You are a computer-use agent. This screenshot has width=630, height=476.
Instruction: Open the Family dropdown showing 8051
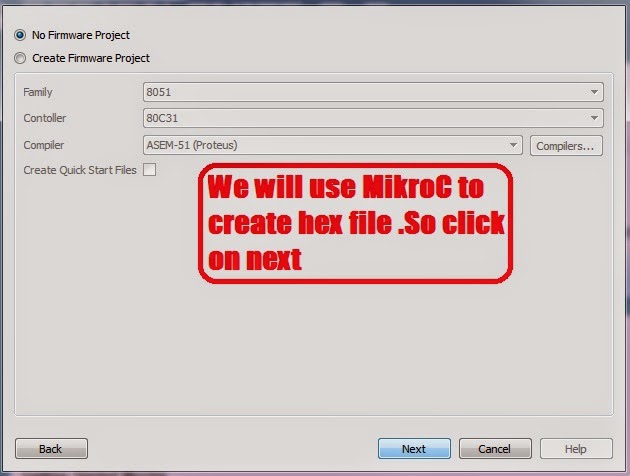pyautogui.click(x=373, y=92)
